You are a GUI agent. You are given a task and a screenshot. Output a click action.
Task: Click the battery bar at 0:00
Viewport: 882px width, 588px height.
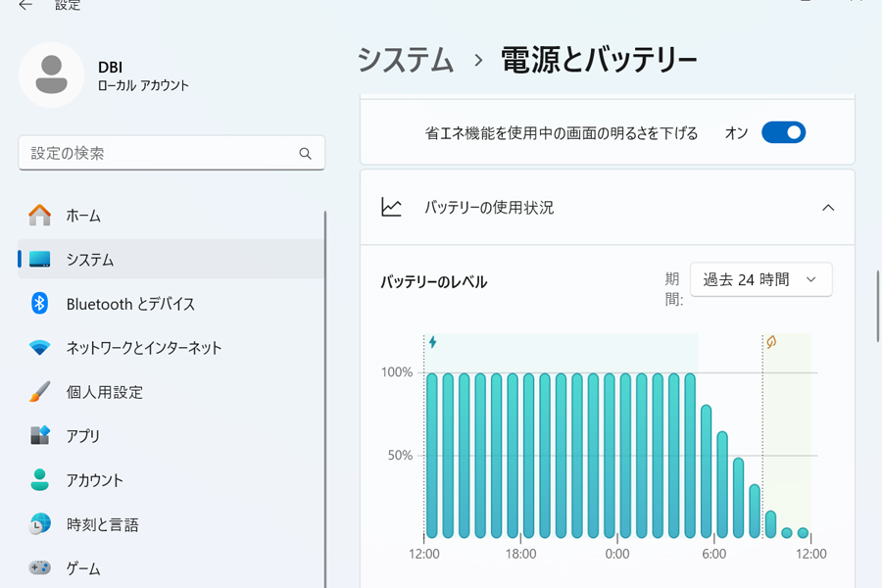point(625,455)
